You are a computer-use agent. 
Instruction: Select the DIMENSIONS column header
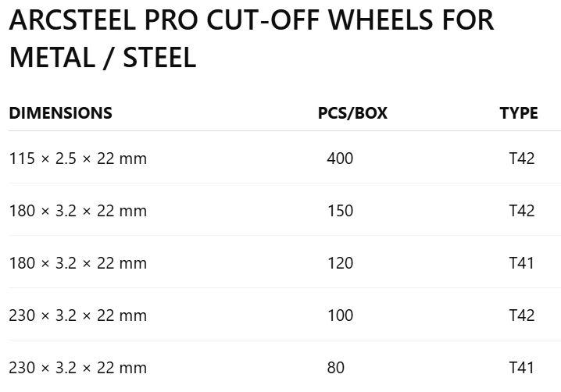click(60, 113)
